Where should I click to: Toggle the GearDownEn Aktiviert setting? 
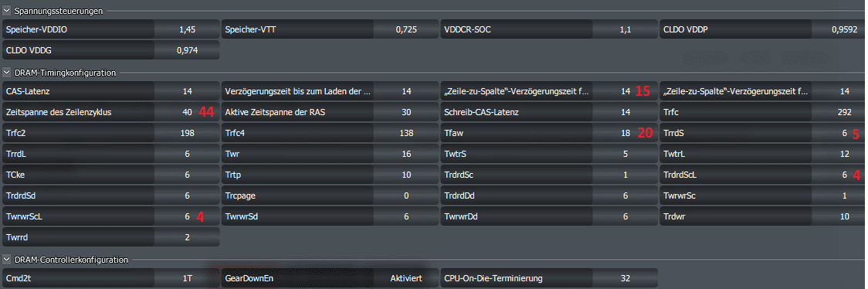[x=405, y=278]
